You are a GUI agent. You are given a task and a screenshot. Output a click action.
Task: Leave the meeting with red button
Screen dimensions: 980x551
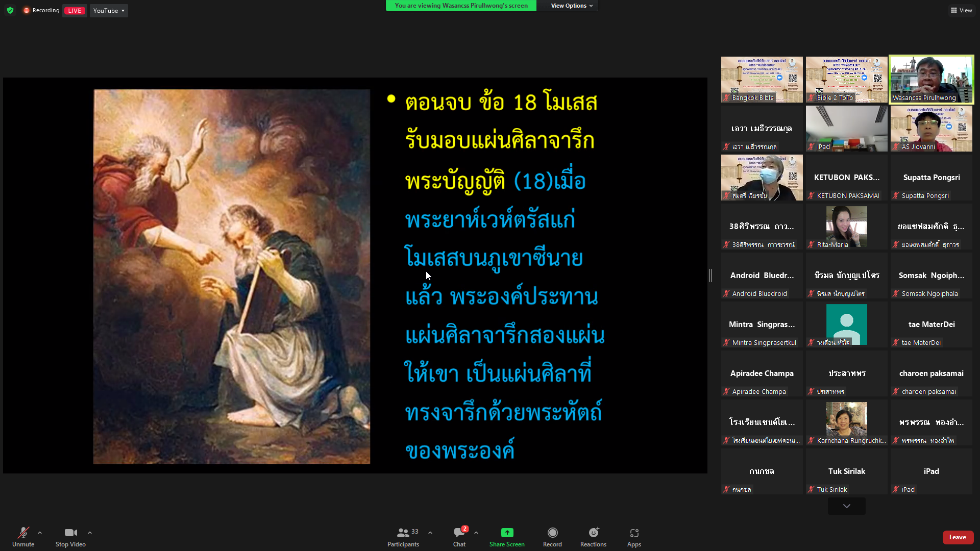click(958, 537)
